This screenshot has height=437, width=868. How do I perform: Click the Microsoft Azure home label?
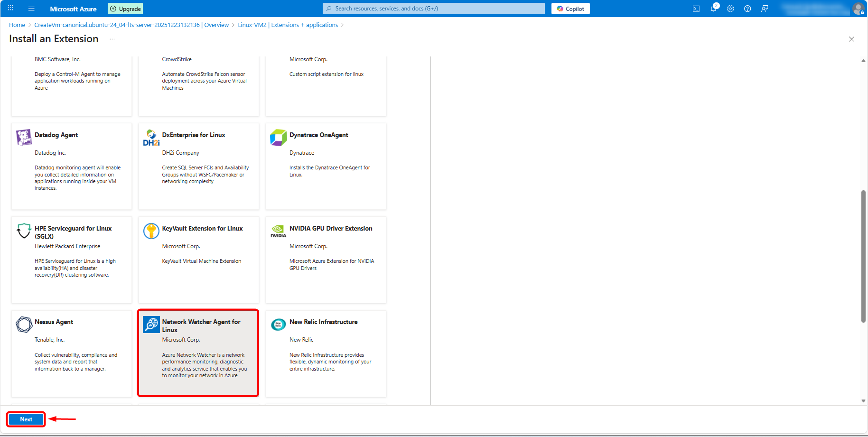[73, 9]
